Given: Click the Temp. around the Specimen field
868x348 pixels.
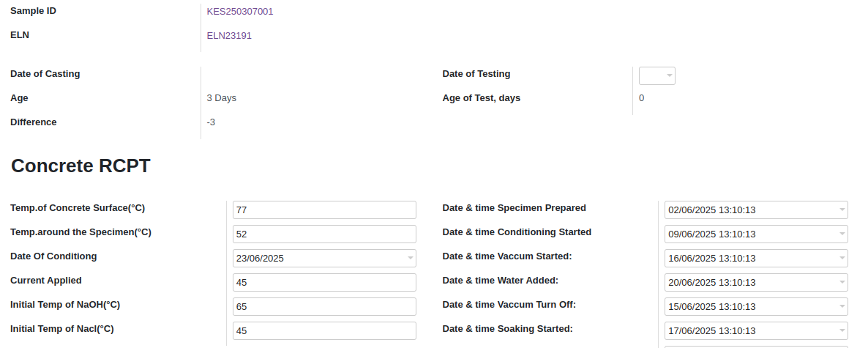Looking at the screenshot, I should [x=324, y=234].
